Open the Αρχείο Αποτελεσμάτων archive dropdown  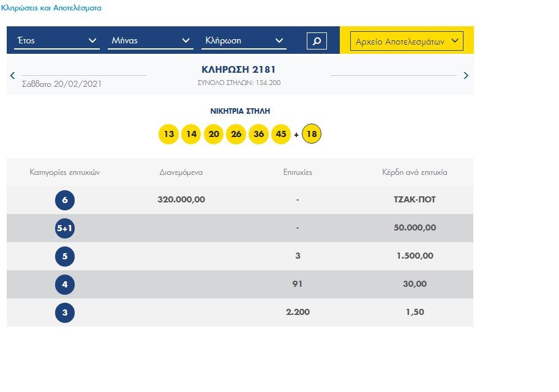[407, 42]
